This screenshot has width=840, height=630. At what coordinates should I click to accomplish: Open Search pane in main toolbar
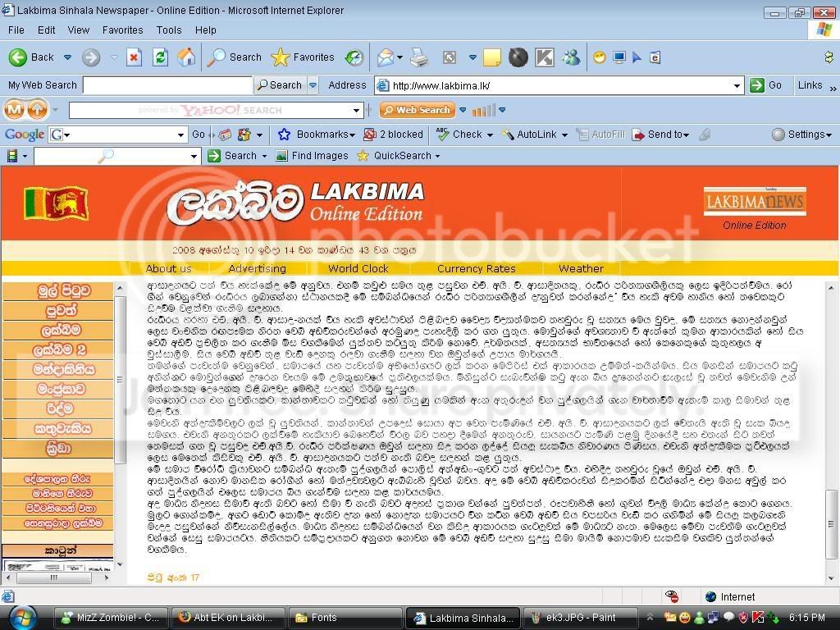pos(235,57)
